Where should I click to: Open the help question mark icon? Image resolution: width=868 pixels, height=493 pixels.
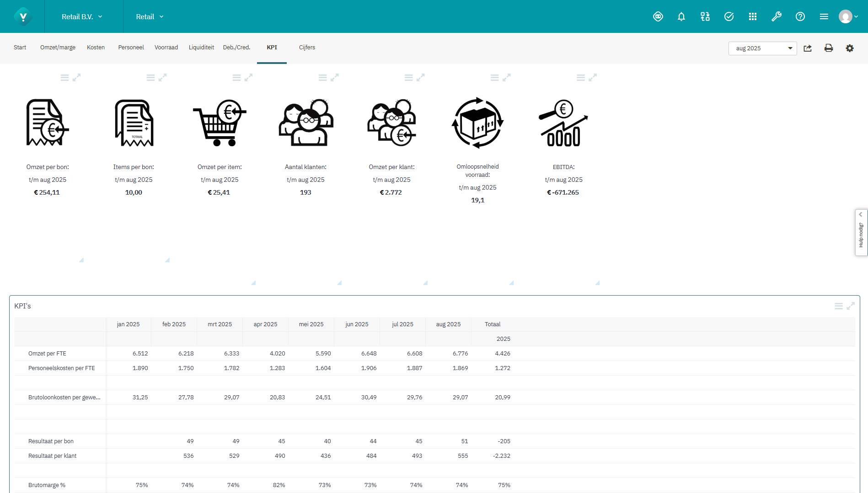pos(800,16)
